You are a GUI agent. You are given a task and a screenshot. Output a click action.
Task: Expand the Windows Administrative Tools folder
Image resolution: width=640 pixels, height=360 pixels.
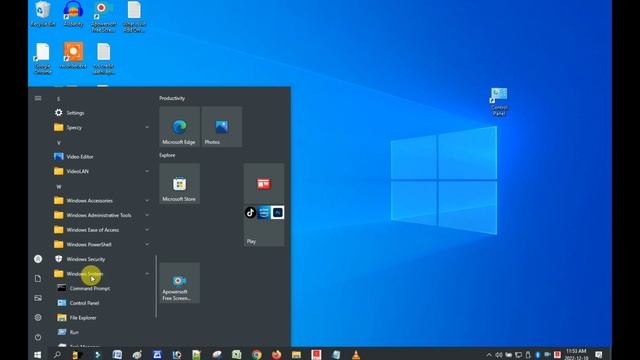tap(101, 216)
